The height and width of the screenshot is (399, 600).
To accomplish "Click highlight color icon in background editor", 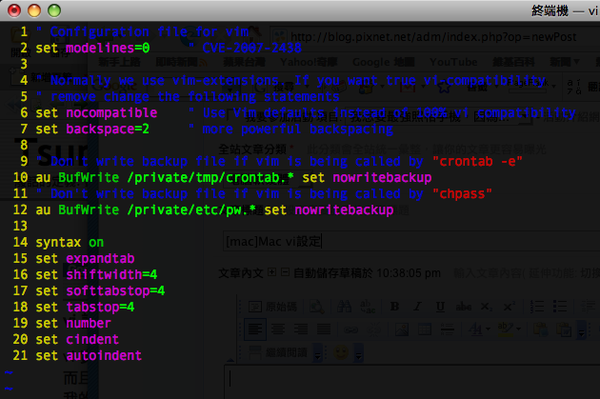I will (x=505, y=328).
